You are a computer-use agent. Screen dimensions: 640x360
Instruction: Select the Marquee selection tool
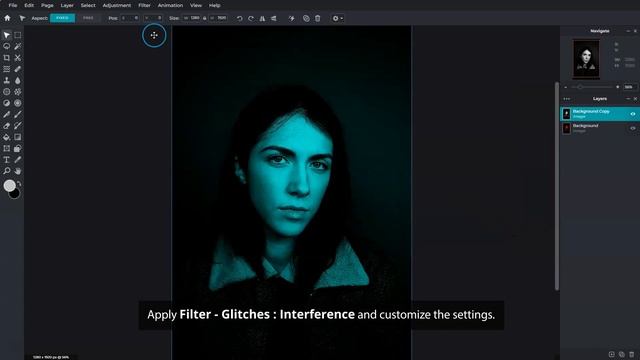(x=18, y=35)
